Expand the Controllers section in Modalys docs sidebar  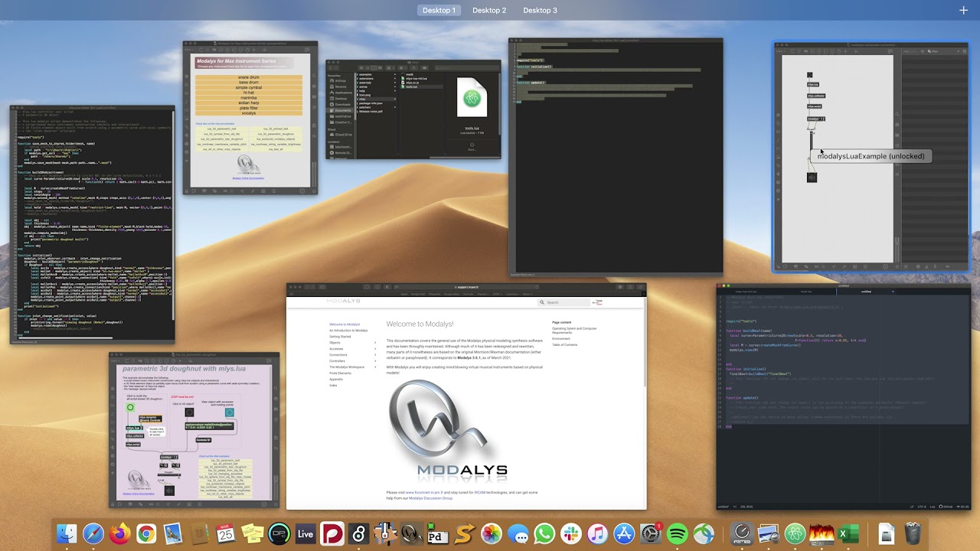(x=375, y=361)
